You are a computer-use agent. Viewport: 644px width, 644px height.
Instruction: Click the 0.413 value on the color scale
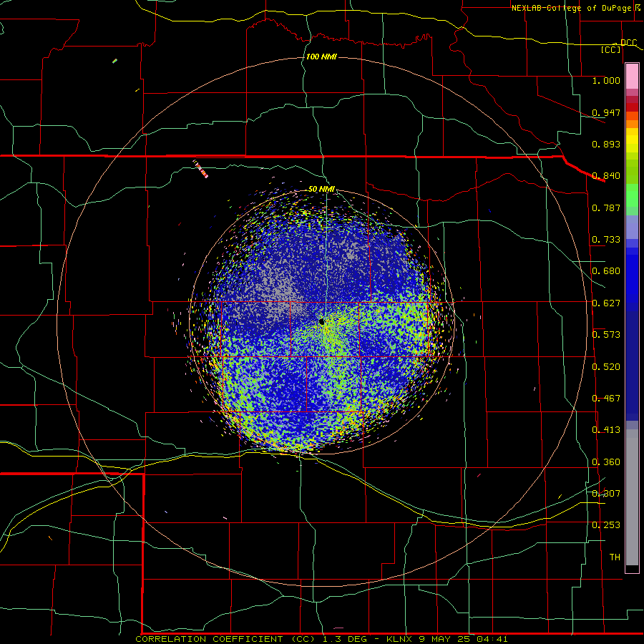606,430
